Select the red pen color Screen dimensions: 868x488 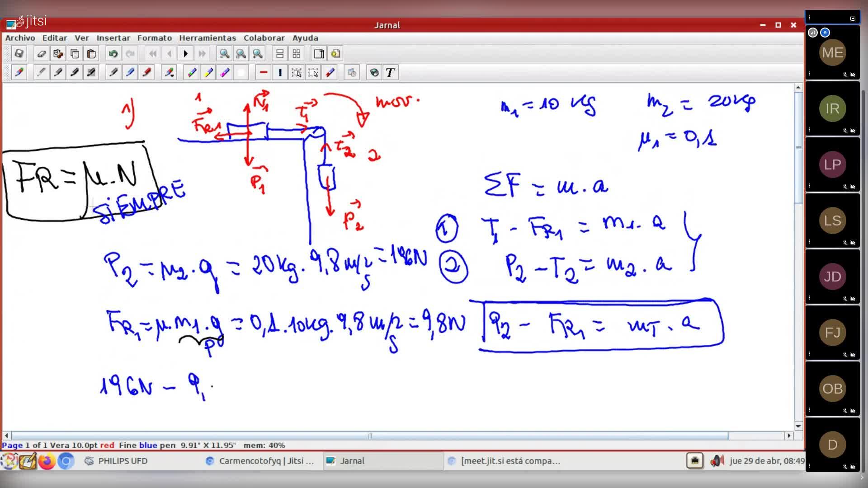click(x=146, y=73)
